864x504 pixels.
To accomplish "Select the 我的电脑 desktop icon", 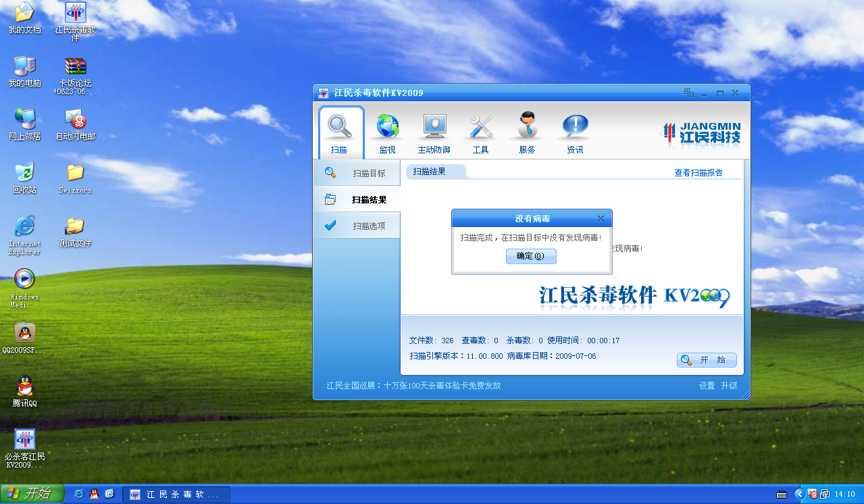I will tap(24, 72).
